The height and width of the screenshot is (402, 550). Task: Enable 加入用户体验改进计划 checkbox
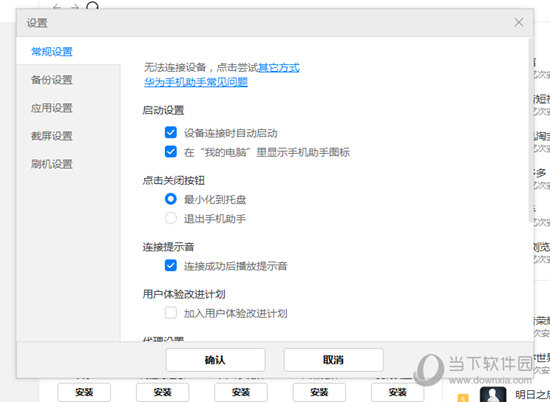170,313
